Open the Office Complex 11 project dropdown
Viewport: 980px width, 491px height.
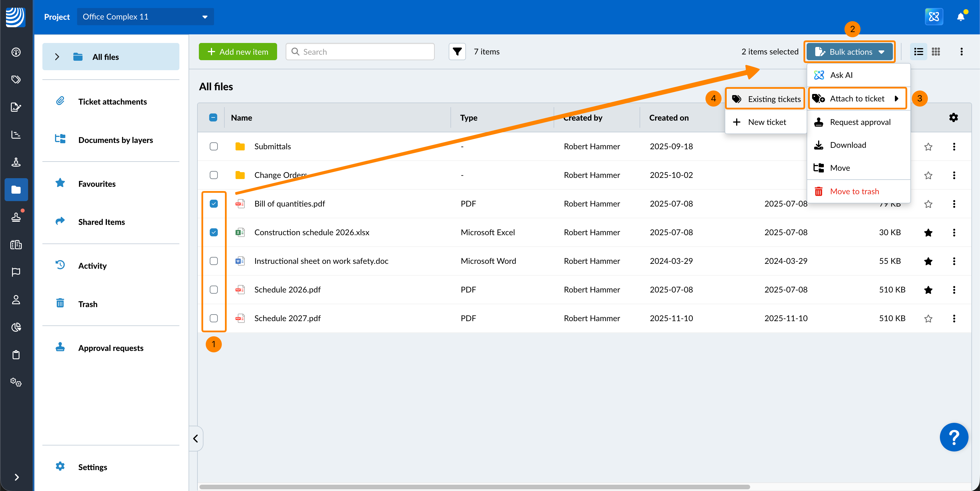[x=145, y=17]
